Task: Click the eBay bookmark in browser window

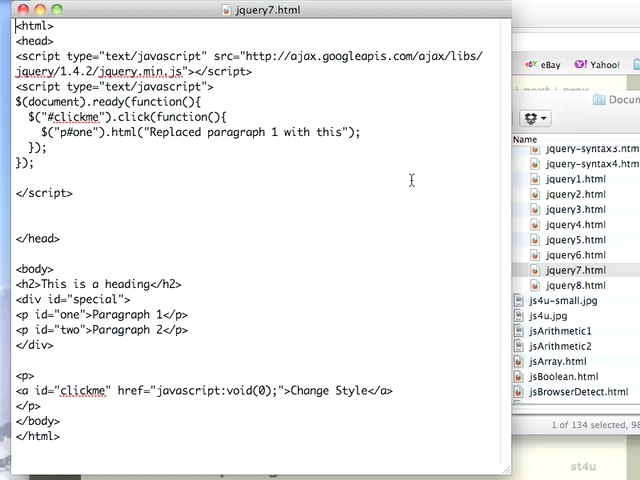Action: click(542, 64)
